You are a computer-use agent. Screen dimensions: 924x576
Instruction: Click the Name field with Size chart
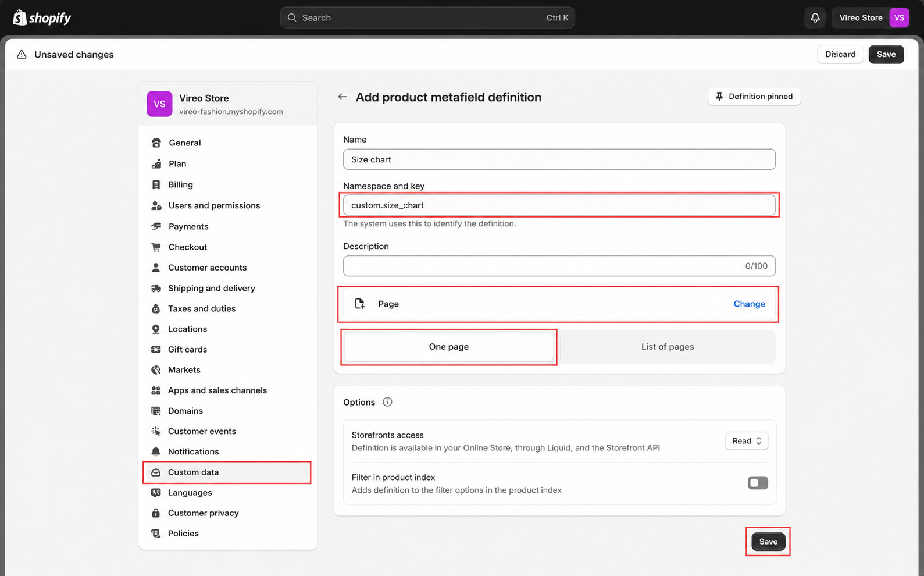[559, 159]
